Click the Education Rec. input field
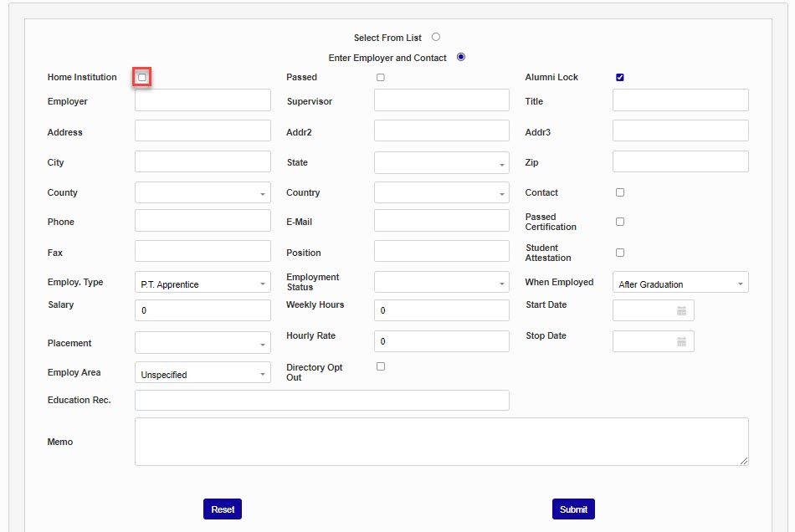The image size is (795, 532). pyautogui.click(x=321, y=401)
